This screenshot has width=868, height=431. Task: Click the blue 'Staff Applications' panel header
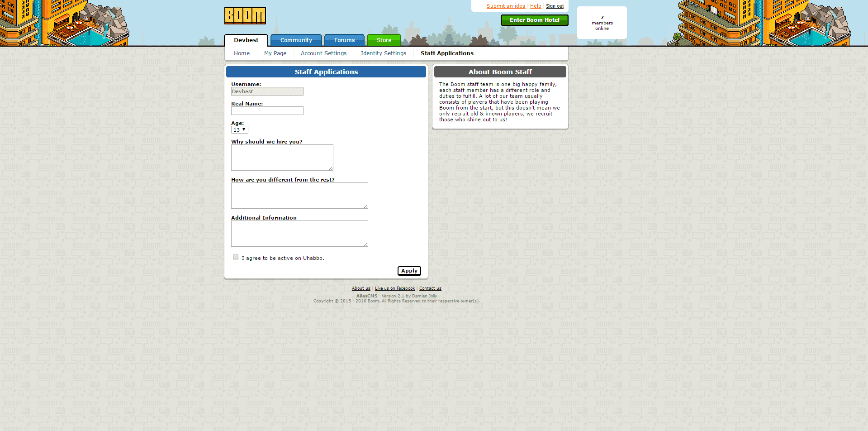[x=326, y=72]
